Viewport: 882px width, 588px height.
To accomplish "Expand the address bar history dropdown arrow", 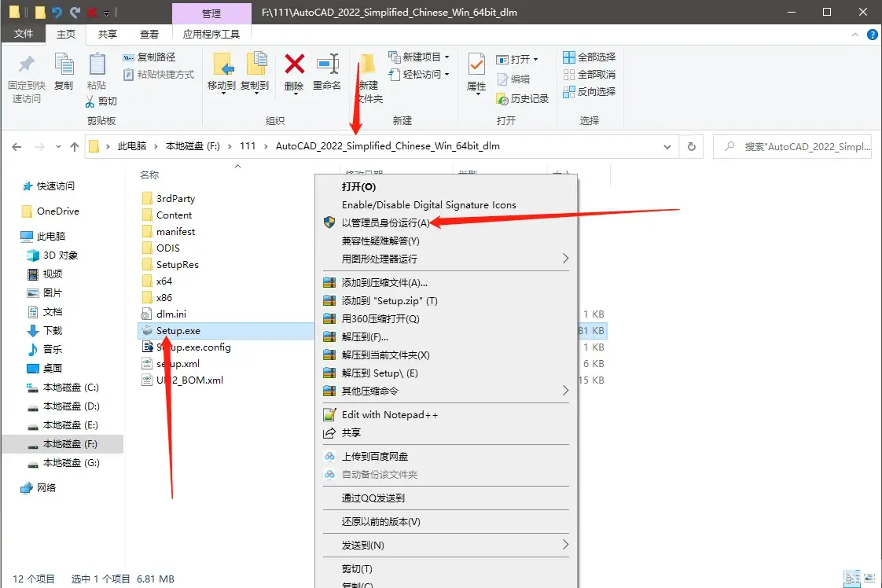I will (667, 147).
